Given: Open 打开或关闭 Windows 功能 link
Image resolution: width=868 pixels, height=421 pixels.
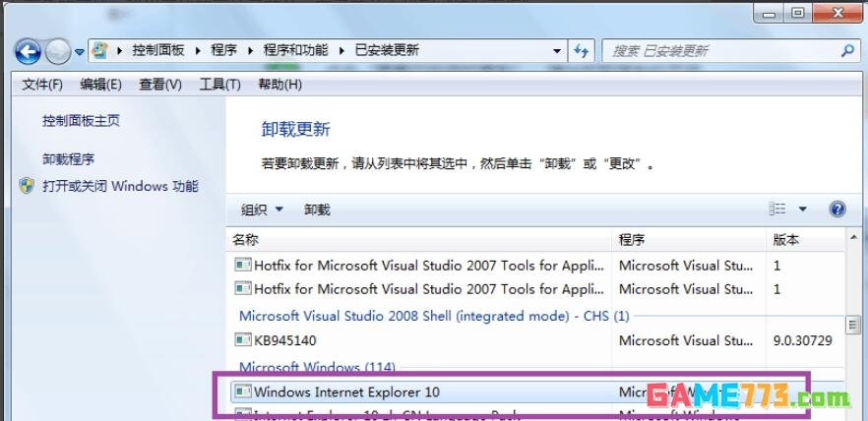Looking at the screenshot, I should [x=120, y=186].
